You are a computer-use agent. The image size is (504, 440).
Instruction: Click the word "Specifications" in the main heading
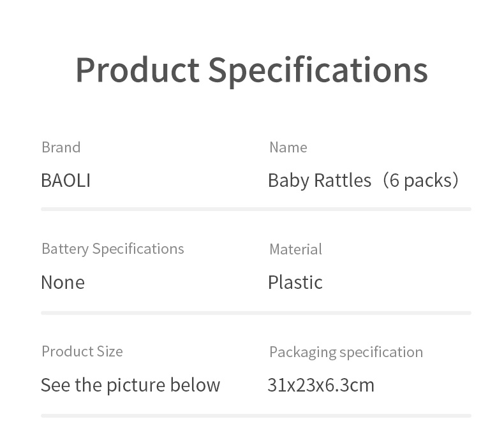[x=318, y=70]
